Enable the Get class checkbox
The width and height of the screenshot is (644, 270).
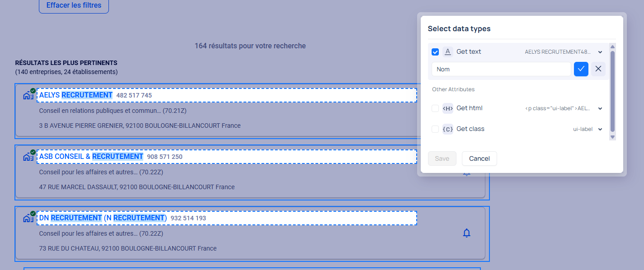(x=435, y=129)
